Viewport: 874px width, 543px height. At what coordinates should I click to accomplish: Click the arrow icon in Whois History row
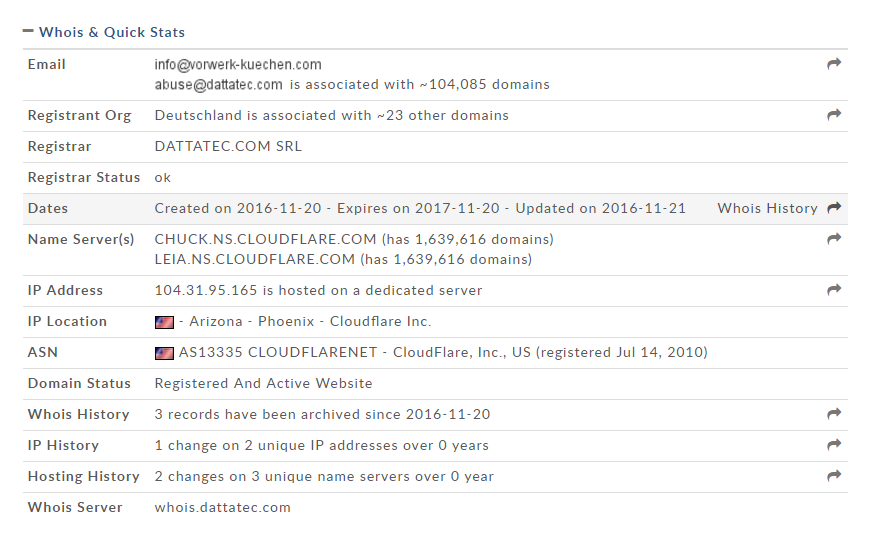pyautogui.click(x=834, y=414)
